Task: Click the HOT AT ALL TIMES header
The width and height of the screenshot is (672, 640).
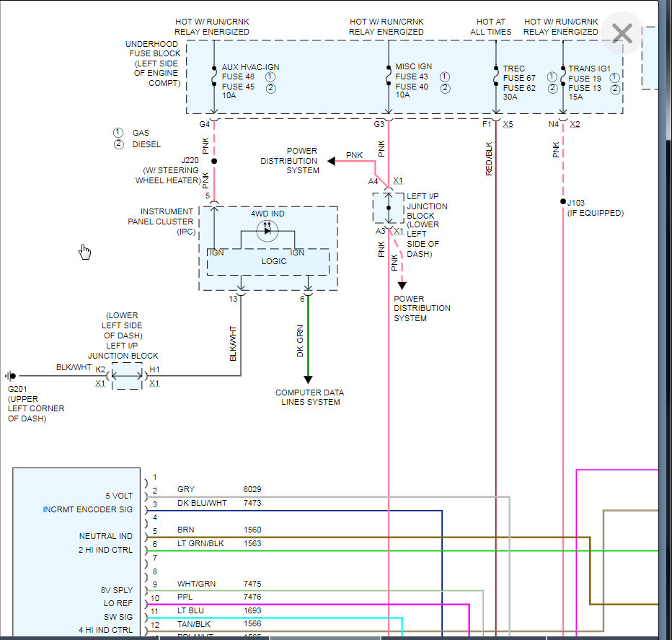Action: point(491,27)
